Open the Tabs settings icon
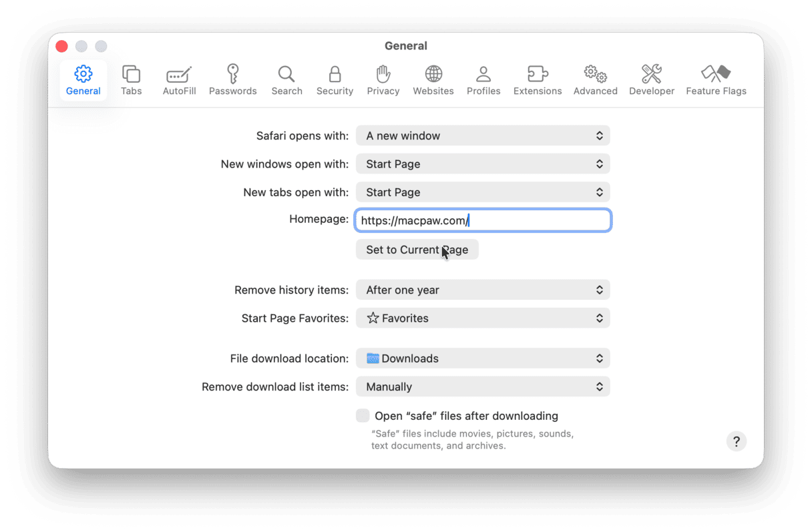This screenshot has width=812, height=532. click(x=131, y=80)
